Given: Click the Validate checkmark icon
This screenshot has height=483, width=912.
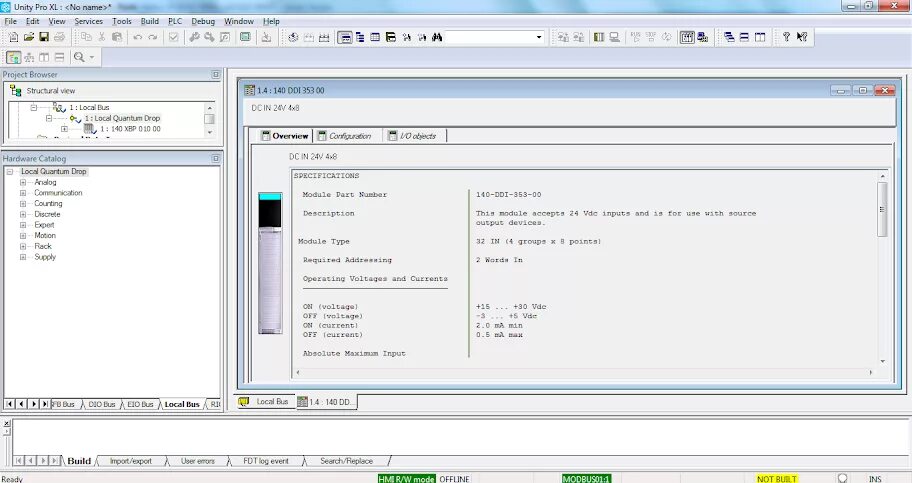Looking at the screenshot, I should pos(173,37).
